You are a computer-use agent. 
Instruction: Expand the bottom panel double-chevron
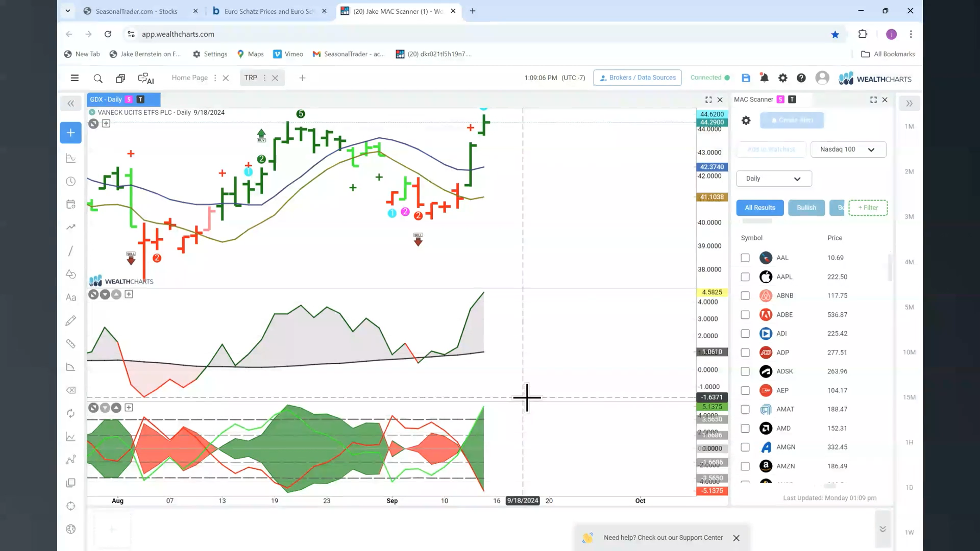[x=883, y=529]
